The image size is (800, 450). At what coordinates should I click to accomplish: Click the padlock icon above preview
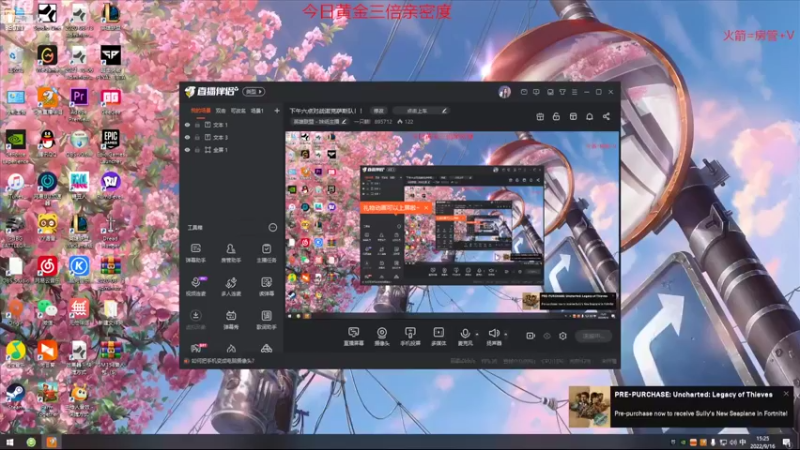pyautogui.click(x=556, y=117)
